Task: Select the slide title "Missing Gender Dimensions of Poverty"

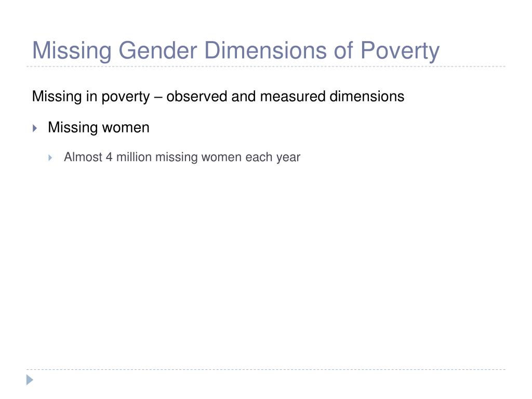Action: point(236,51)
